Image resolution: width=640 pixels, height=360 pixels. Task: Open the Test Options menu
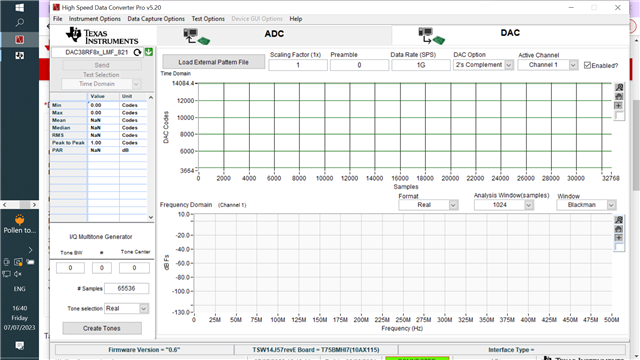(208, 19)
